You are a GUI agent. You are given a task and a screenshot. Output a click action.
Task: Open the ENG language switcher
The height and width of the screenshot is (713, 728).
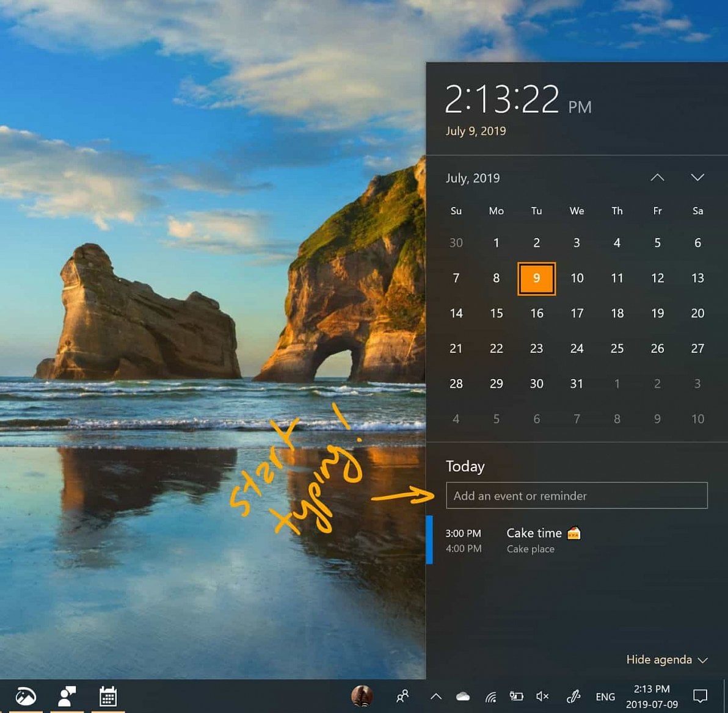[x=605, y=696]
